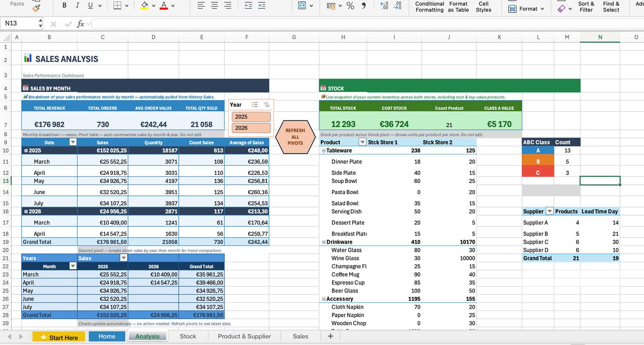Toggle Underline formatting

click(x=90, y=5)
